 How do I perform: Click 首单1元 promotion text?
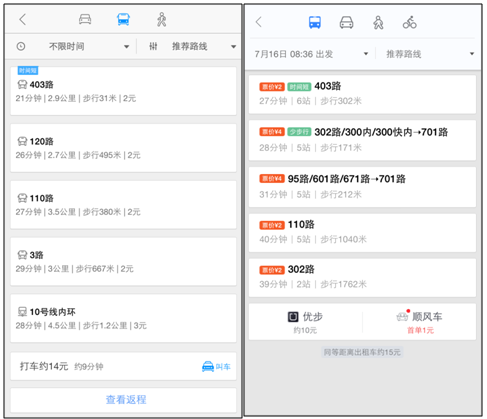point(420,330)
